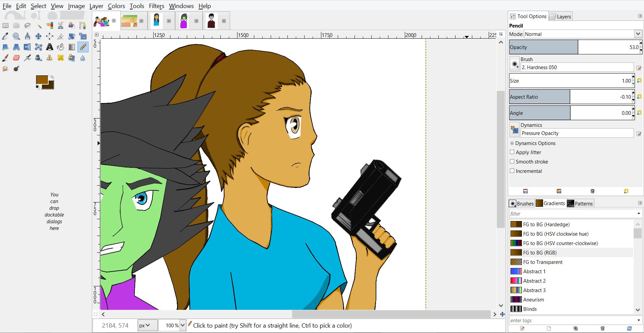Reset tool options to default values
The width and height of the screenshot is (644, 333).
coord(626,191)
